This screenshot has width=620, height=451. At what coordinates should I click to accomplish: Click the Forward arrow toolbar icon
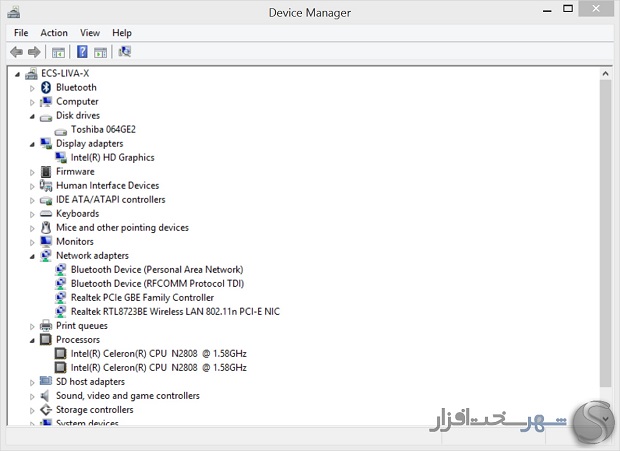(x=34, y=52)
